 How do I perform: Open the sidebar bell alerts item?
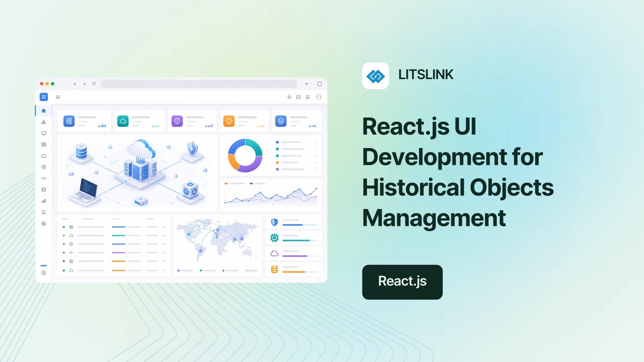click(x=44, y=212)
